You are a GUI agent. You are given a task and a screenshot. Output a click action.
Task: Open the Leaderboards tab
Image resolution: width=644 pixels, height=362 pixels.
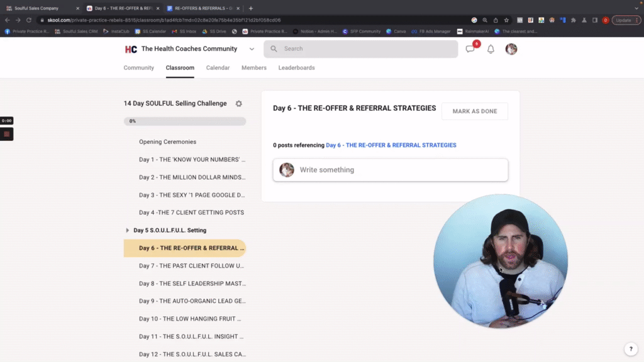297,68
